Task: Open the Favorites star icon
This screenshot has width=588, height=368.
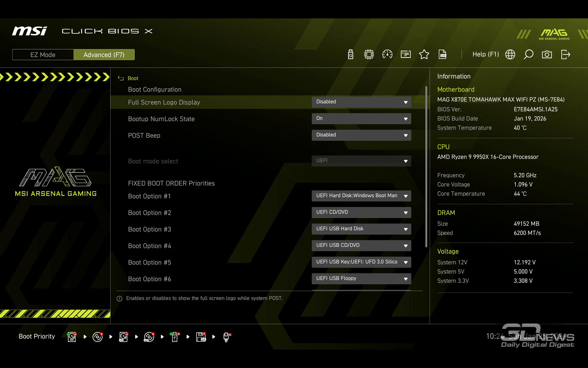Action: [424, 55]
